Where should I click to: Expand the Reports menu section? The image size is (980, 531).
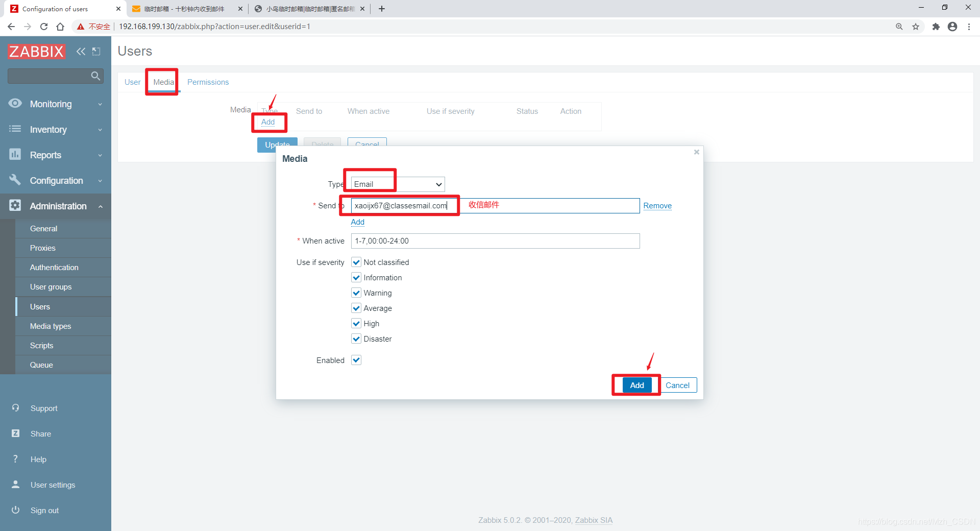point(56,155)
